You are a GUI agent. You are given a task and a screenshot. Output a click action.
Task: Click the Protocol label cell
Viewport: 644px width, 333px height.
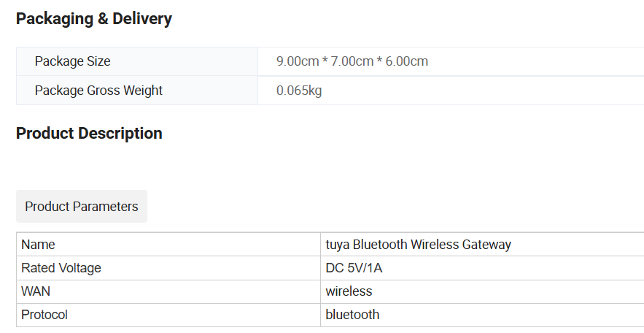(x=168, y=315)
